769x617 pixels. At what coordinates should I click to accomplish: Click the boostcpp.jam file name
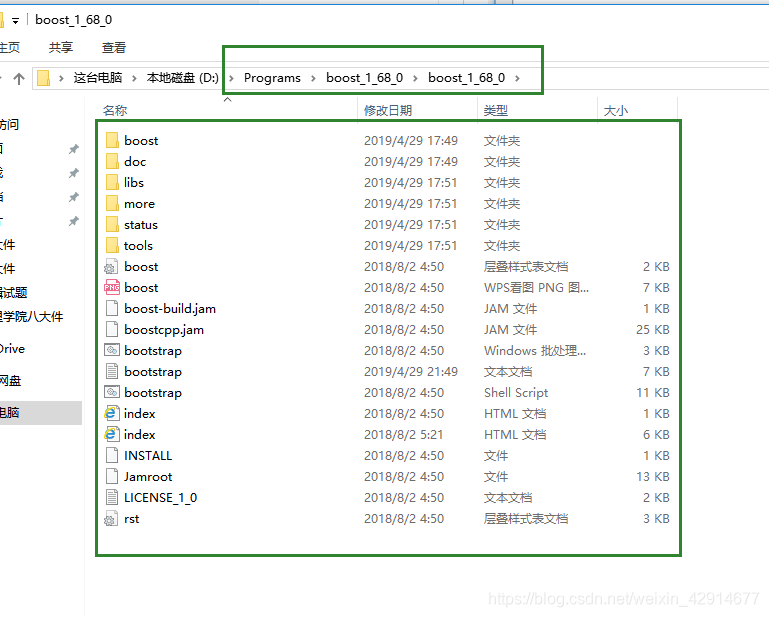pyautogui.click(x=164, y=330)
